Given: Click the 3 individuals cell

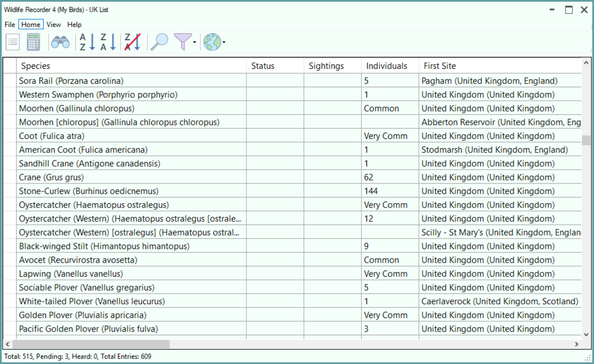Looking at the screenshot, I should 390,329.
